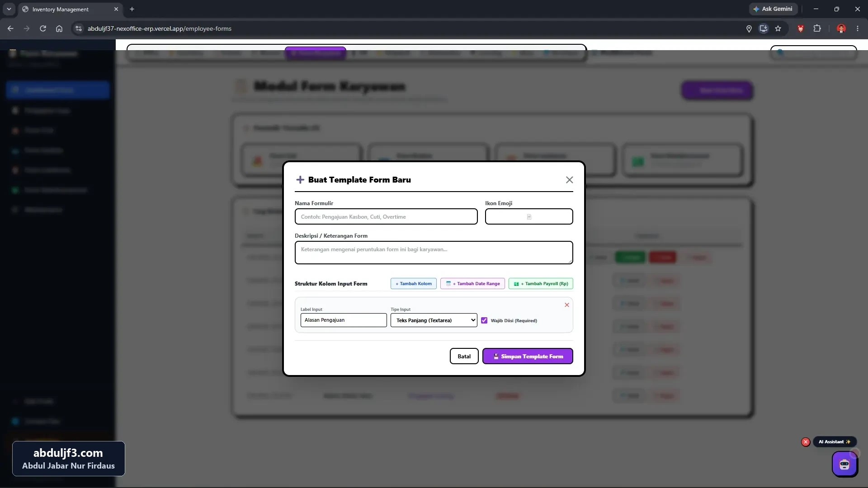The image size is (868, 488).
Task: Save with Simpan Template Form button
Action: pyautogui.click(x=528, y=357)
